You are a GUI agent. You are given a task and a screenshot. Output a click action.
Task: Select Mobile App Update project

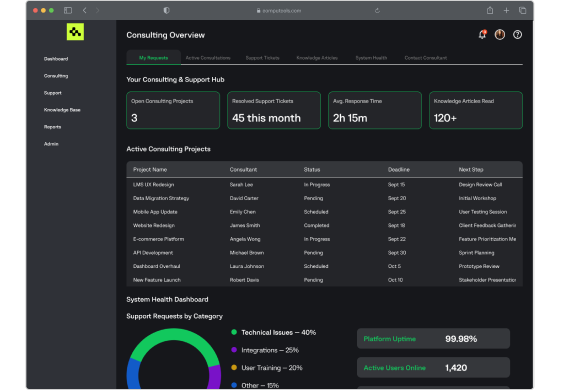point(325,212)
